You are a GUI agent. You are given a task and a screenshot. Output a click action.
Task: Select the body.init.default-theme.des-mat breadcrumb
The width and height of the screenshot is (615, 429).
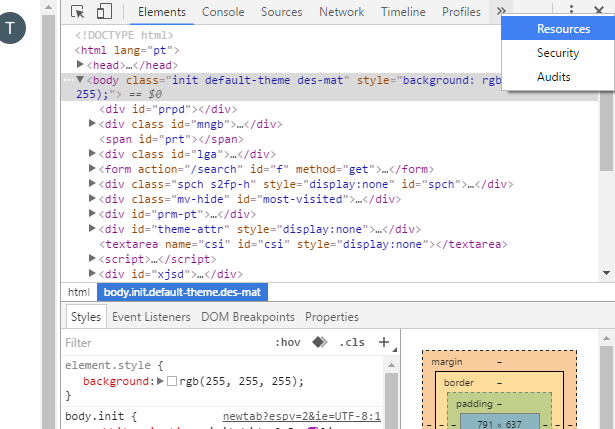click(182, 292)
